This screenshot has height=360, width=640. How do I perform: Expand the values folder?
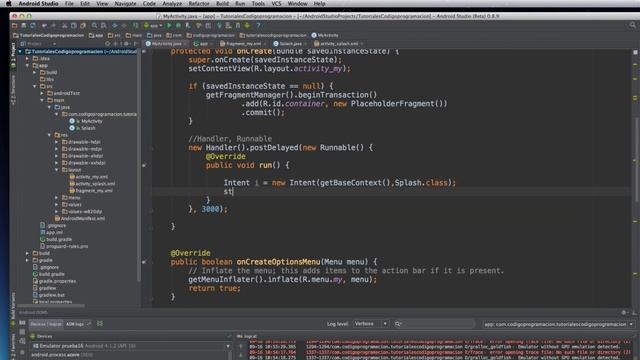click(57, 204)
